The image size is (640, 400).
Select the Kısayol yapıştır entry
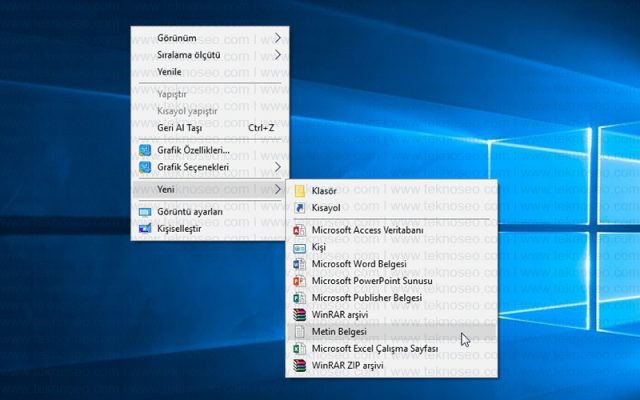pyautogui.click(x=210, y=111)
